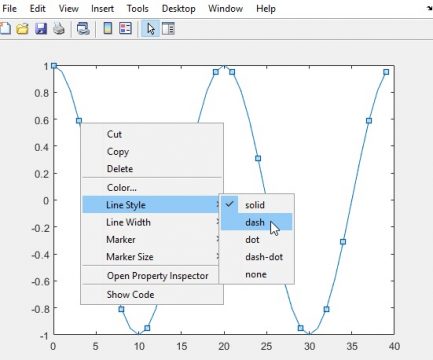This screenshot has height=360, width=433.
Task: Choose Cut from context menu
Action: tap(152, 134)
